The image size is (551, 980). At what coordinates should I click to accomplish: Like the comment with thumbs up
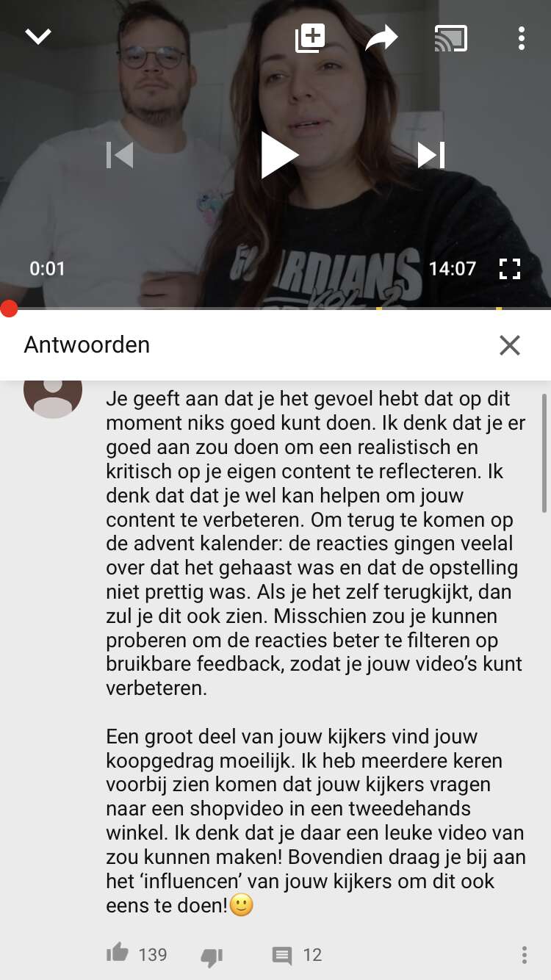coord(117,954)
